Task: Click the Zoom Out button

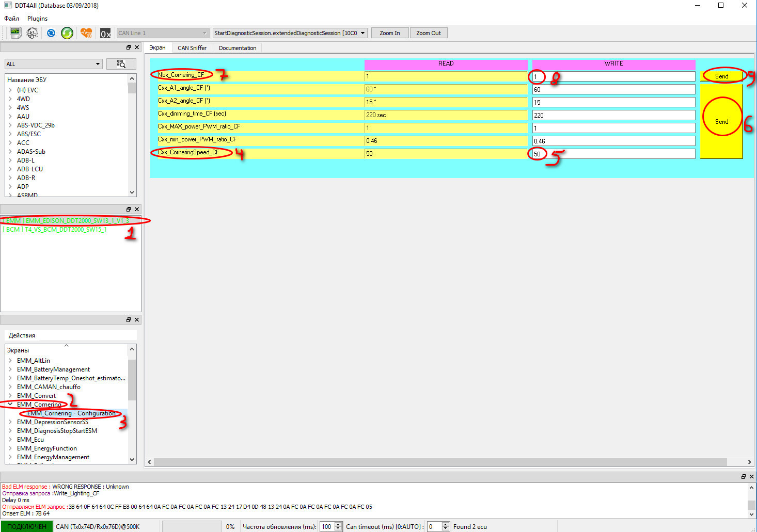Action: (429, 33)
